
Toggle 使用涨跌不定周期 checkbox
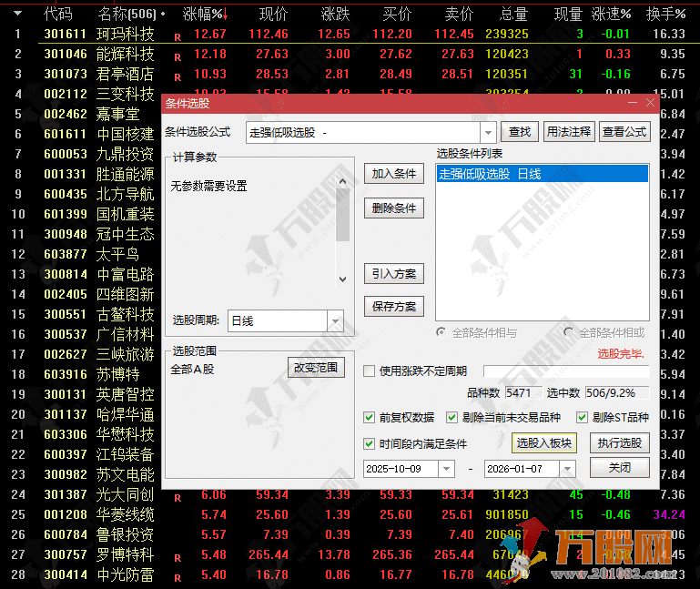click(369, 371)
